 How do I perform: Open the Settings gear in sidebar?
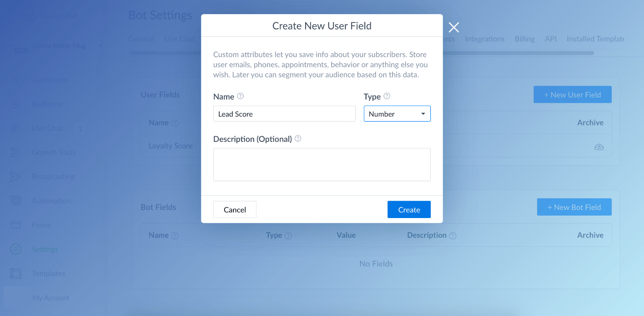[x=16, y=249]
